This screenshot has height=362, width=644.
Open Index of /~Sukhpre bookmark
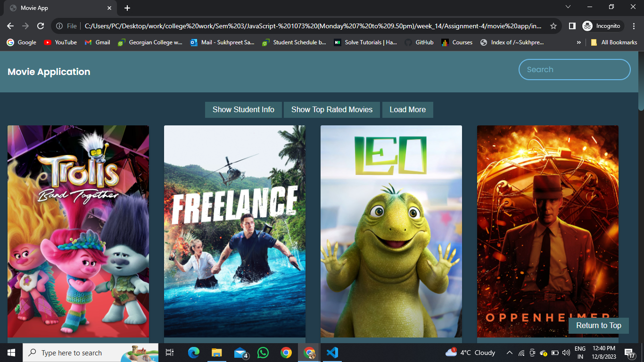click(x=512, y=42)
